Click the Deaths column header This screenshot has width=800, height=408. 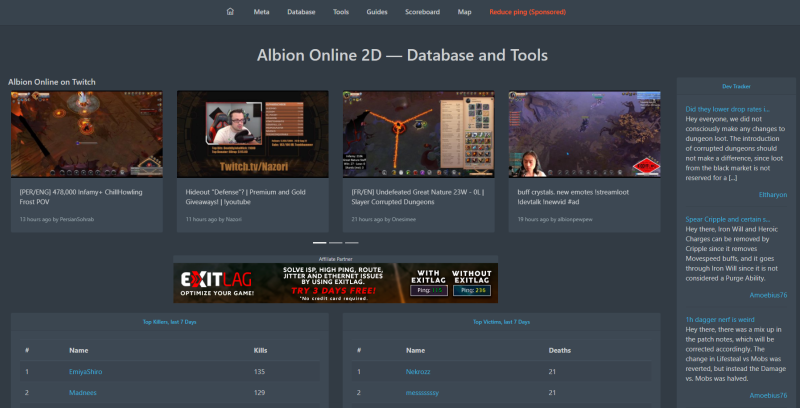pyautogui.click(x=560, y=350)
